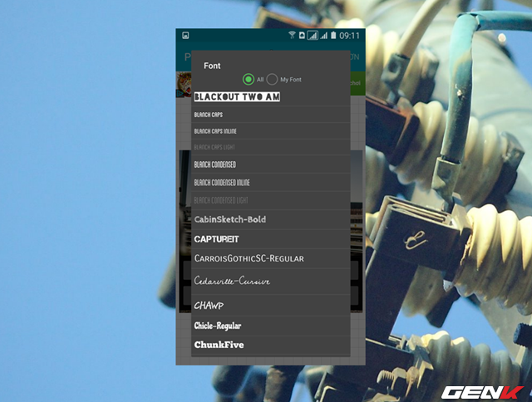This screenshot has height=402, width=532.
Task: Tap the boxed signal strength icon
Action: coord(313,36)
